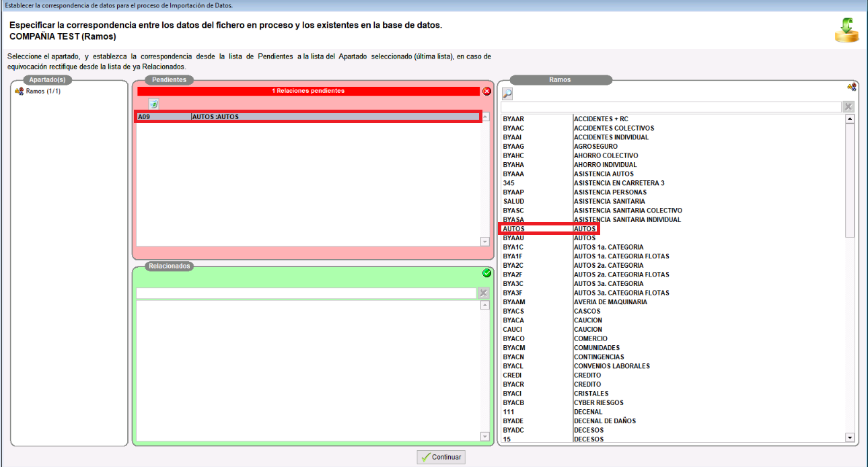Select the BYAAR ACCIDENTES + RC row
The height and width of the screenshot is (467, 868).
pos(673,119)
